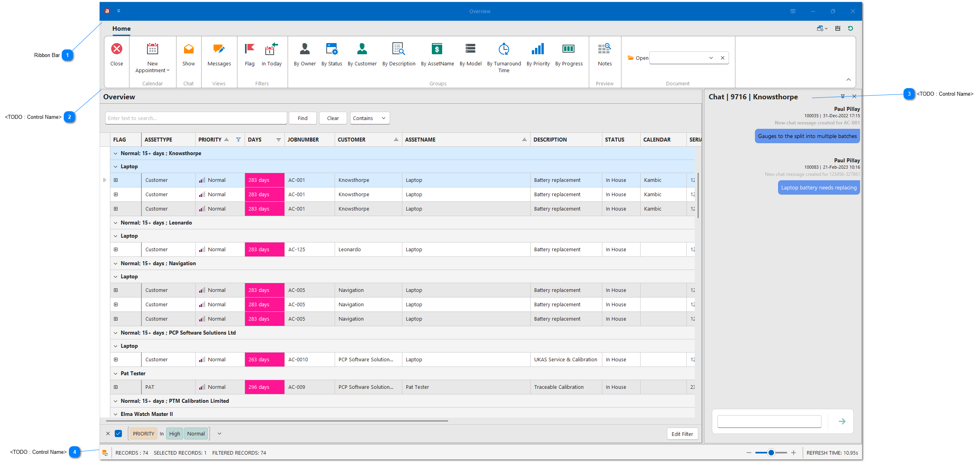The height and width of the screenshot is (465, 980).
Task: Click the zoom slider handle
Action: tap(771, 453)
